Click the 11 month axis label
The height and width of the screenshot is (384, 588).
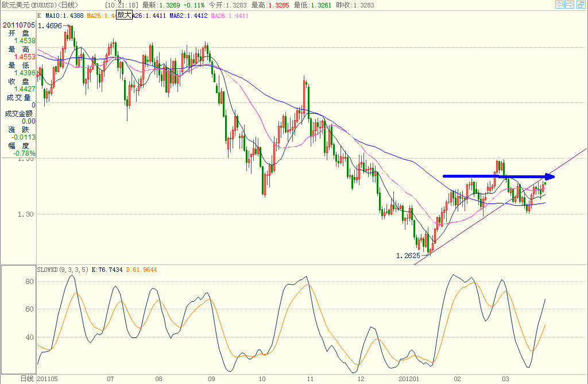310,379
